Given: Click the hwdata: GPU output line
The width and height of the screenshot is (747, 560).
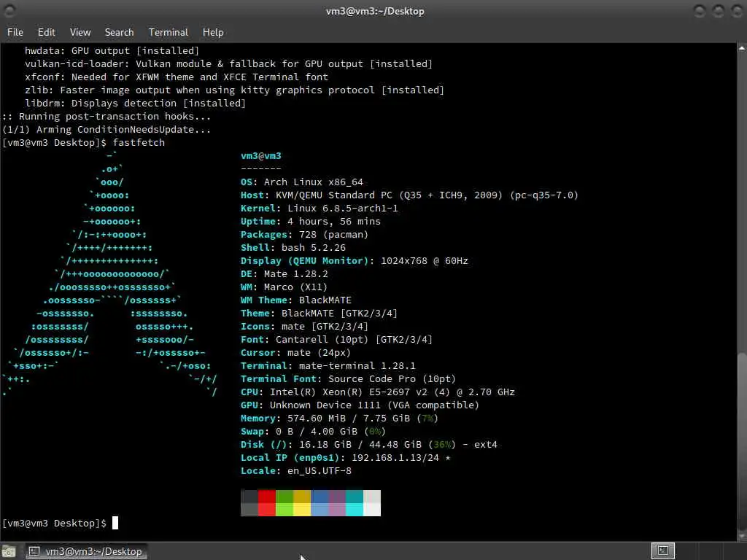Looking at the screenshot, I should [112, 50].
